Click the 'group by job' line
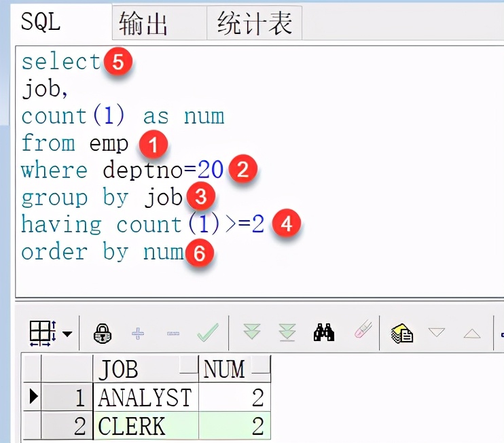Viewport: 504px width, 443px height. pyautogui.click(x=102, y=198)
